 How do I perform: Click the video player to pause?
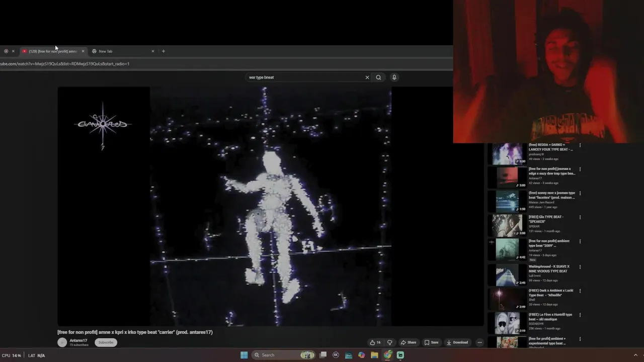(x=271, y=206)
